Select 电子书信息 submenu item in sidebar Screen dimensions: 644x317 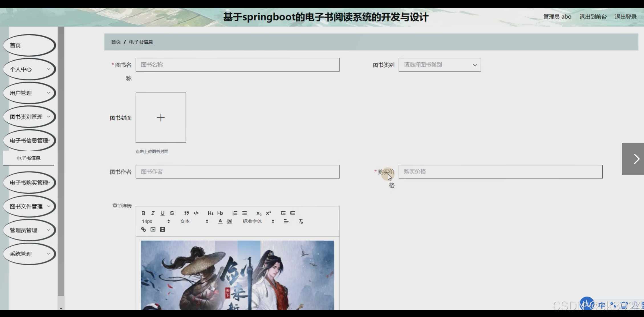(x=29, y=158)
